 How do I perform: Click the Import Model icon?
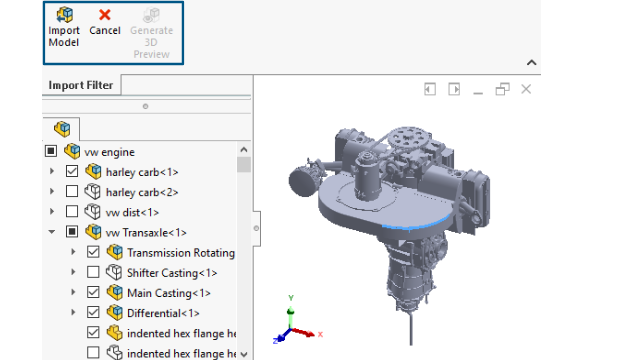[x=64, y=15]
